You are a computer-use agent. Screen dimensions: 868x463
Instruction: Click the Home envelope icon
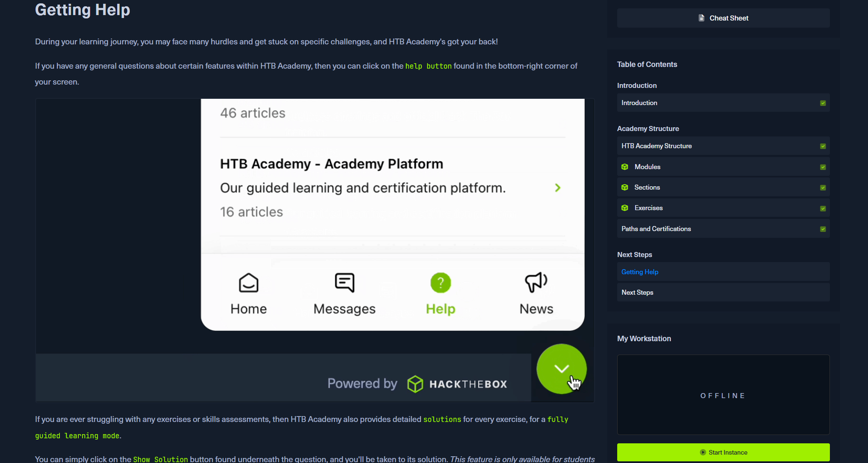click(x=248, y=283)
